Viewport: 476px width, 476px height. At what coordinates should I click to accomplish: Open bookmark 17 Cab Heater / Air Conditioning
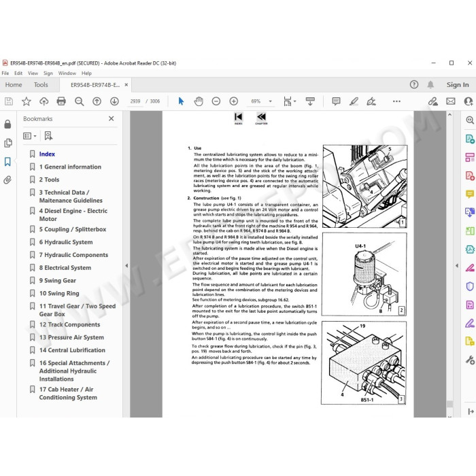[x=68, y=394]
